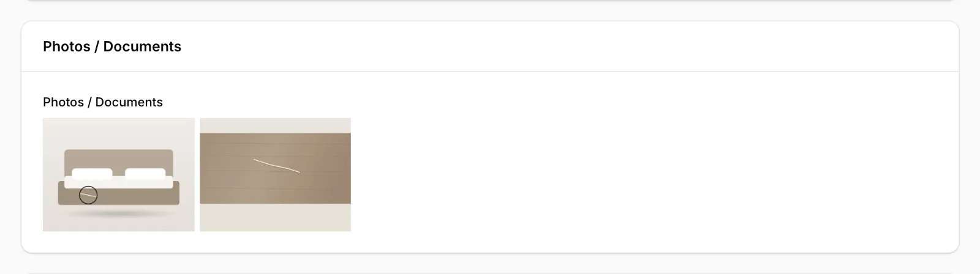Screen dimensions: 980x274
Task: Open the wood scratch close-up thumbnail
Action: coord(275,174)
